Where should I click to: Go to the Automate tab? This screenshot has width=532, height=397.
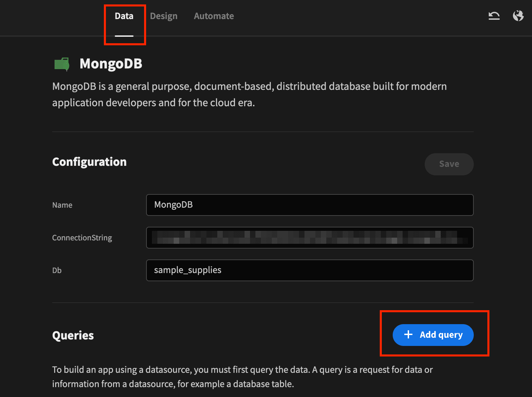click(214, 16)
